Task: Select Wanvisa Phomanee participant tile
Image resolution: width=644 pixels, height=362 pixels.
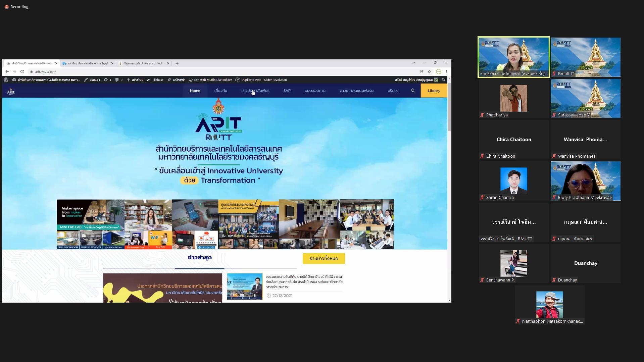Action: [586, 140]
